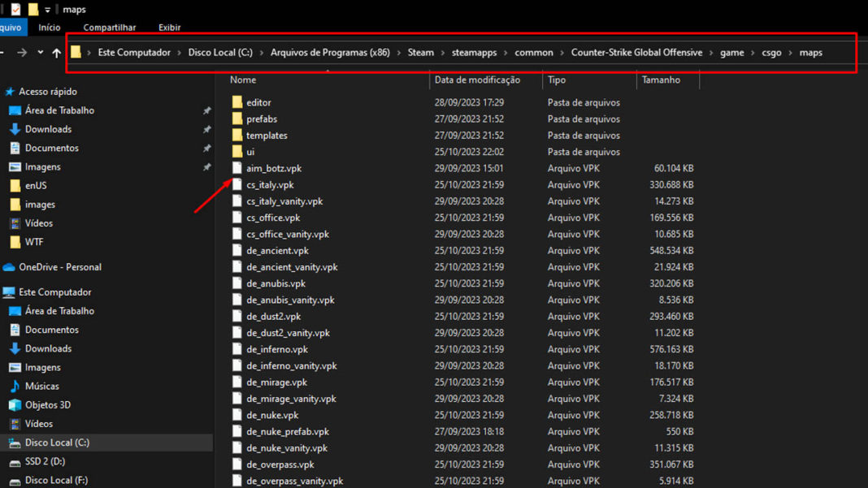Click the pinned Downloads icon in Acesso rápido

coord(15,129)
